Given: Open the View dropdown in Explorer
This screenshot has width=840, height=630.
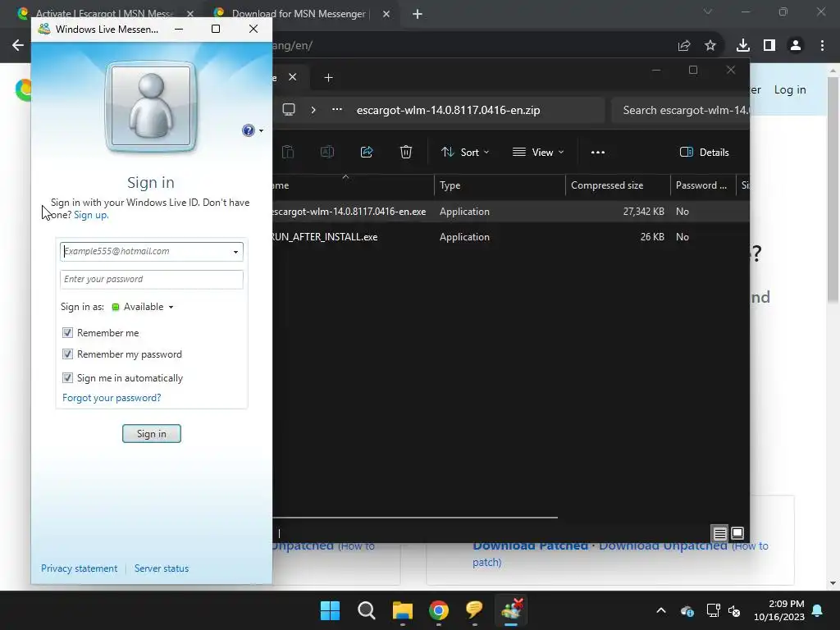Looking at the screenshot, I should pos(538,152).
